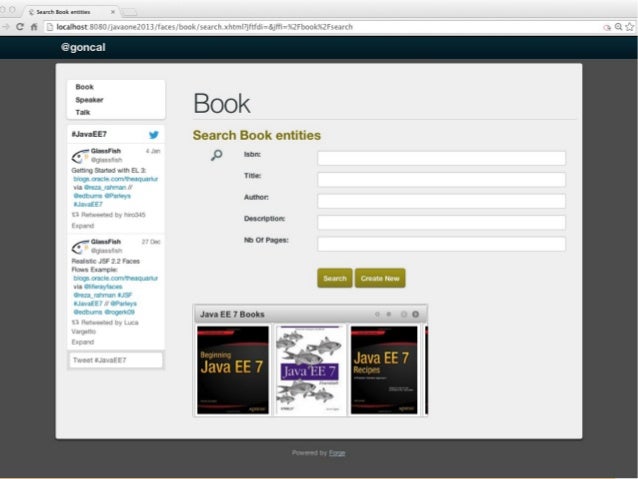Open the #JSF hashtag link
Screen dimensions: 638x479
point(125,295)
